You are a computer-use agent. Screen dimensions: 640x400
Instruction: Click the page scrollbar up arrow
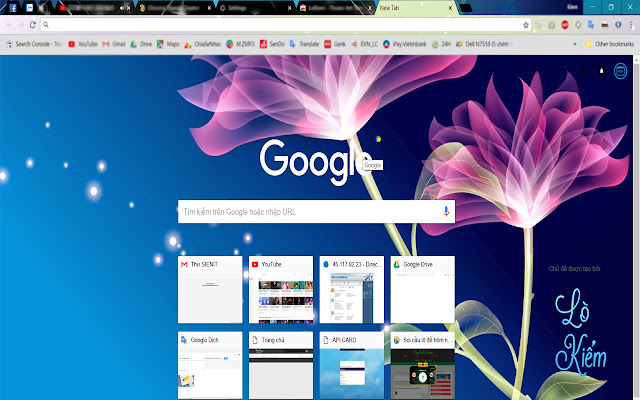(x=636, y=59)
